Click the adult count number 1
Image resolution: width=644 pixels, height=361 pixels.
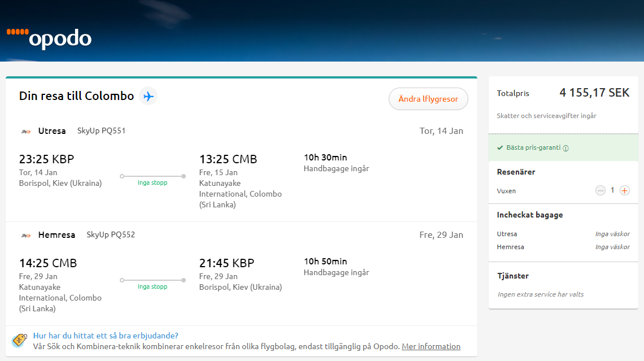pyautogui.click(x=612, y=190)
